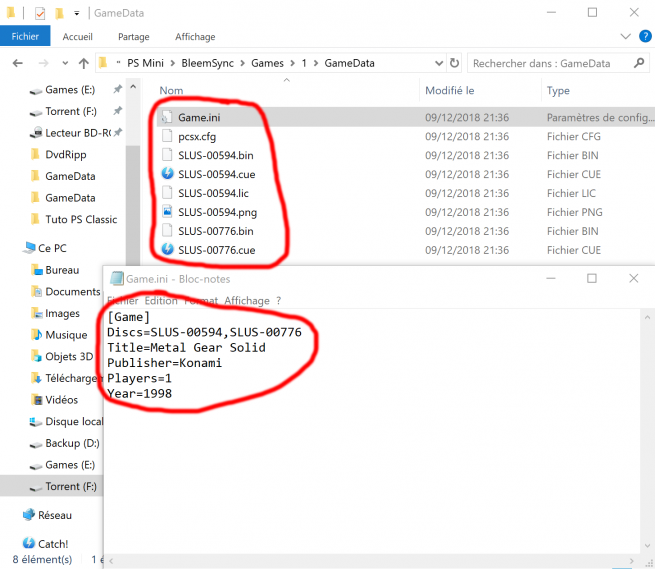Open Edition menu in Bloc-notes
Viewport: 655px width, 569px height.
click(161, 300)
